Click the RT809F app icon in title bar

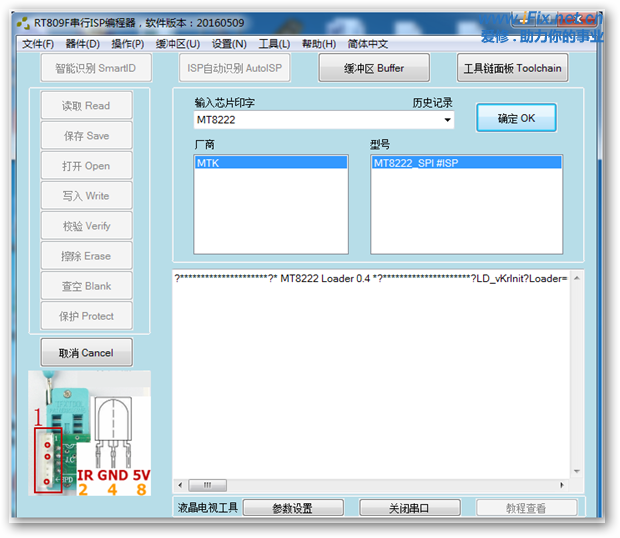(23, 23)
